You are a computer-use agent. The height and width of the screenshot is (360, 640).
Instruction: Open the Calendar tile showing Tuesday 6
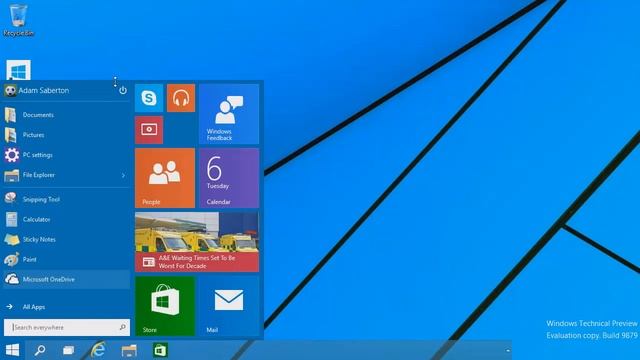(229, 178)
